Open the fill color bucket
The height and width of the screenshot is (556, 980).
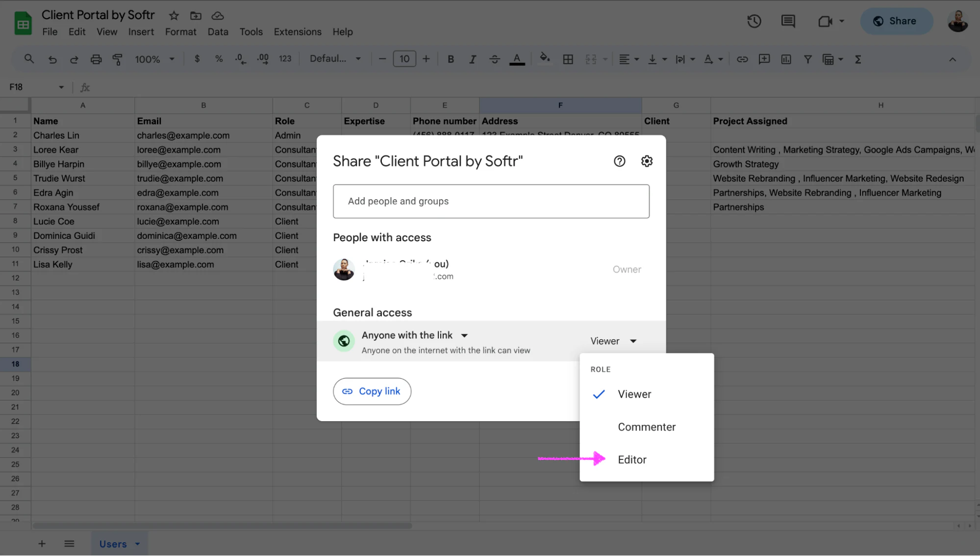point(544,58)
